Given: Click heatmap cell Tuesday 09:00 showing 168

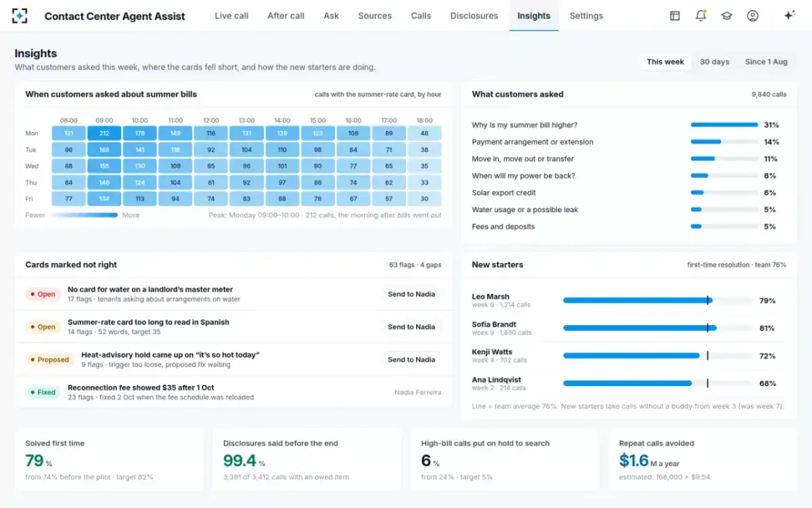Looking at the screenshot, I should click(x=104, y=150).
